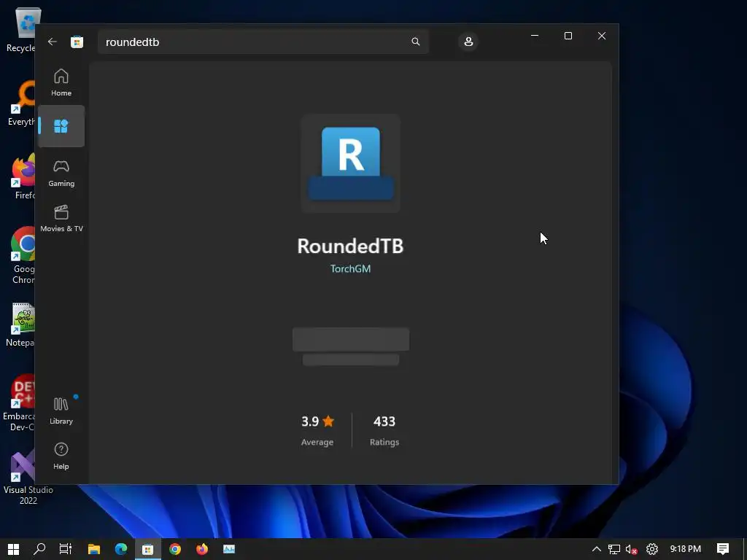The width and height of the screenshot is (747, 560).
Task: Switch to Movies & TV section
Action: pyautogui.click(x=61, y=219)
